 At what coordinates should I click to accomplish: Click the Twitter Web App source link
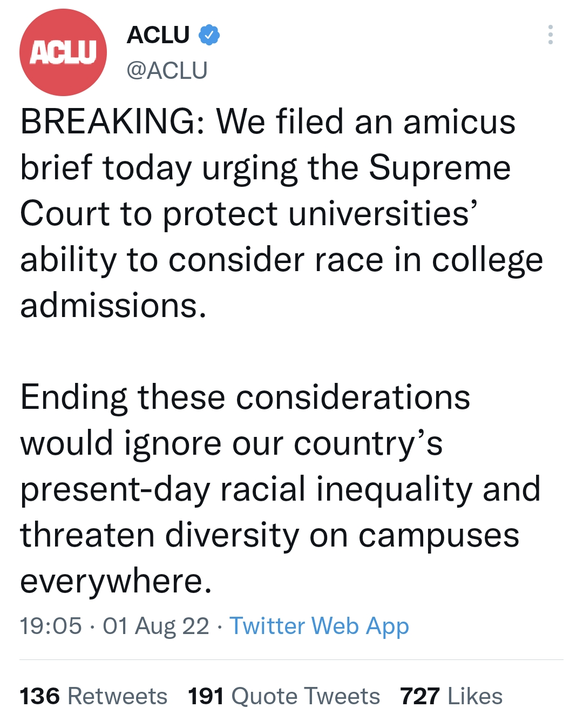(x=319, y=626)
